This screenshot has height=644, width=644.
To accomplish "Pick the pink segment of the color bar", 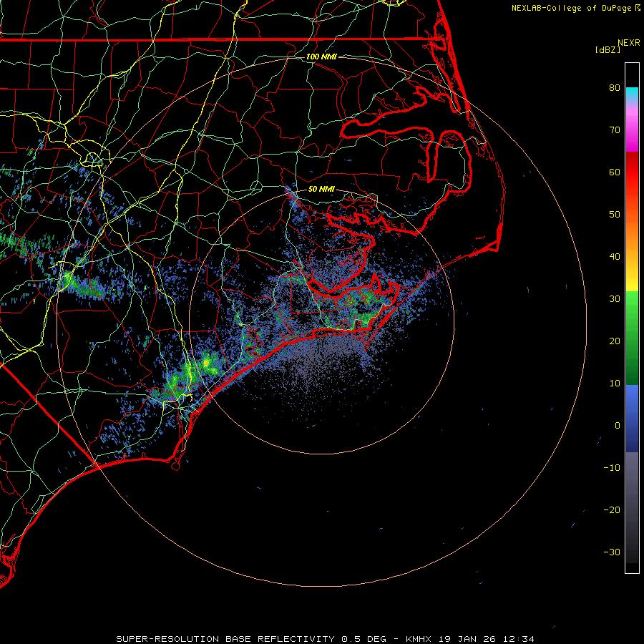I will coord(632,127).
